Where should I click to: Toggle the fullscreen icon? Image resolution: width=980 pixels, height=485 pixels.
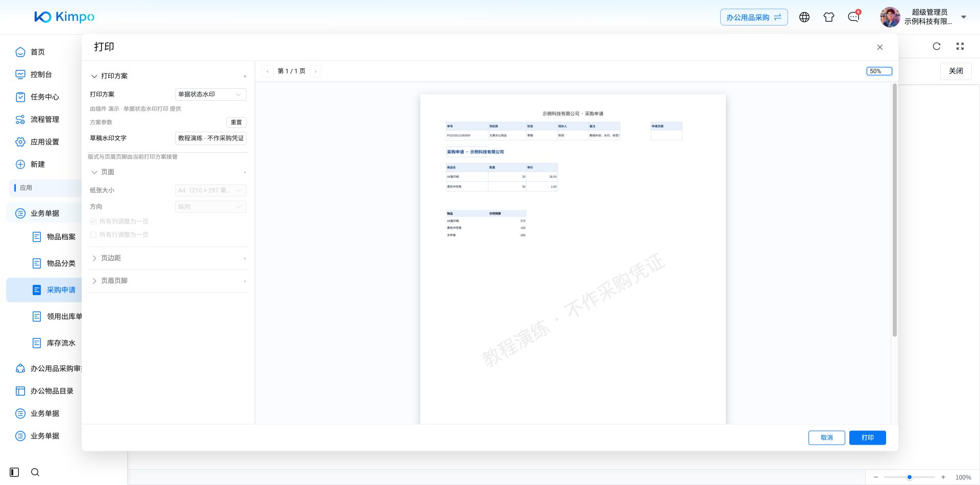pos(960,46)
